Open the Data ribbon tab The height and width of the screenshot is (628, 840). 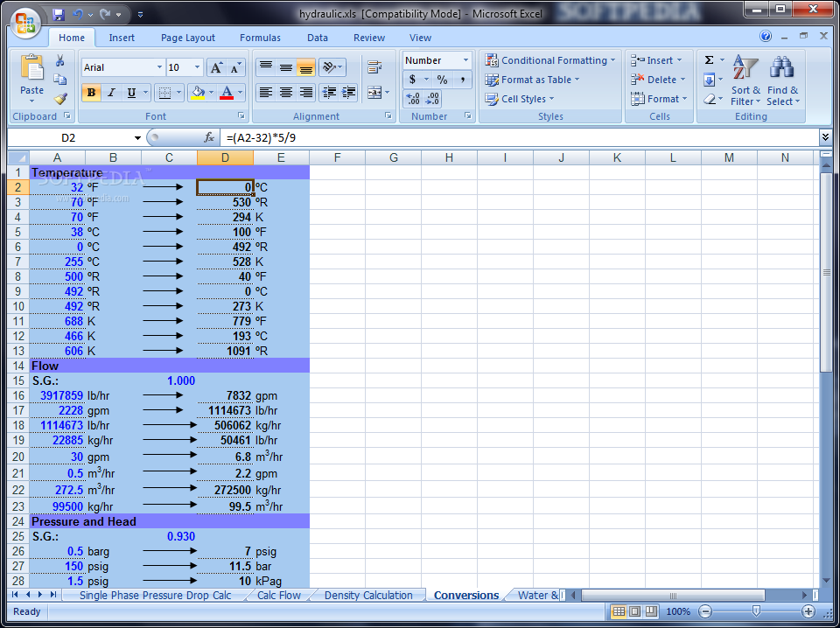pos(317,38)
